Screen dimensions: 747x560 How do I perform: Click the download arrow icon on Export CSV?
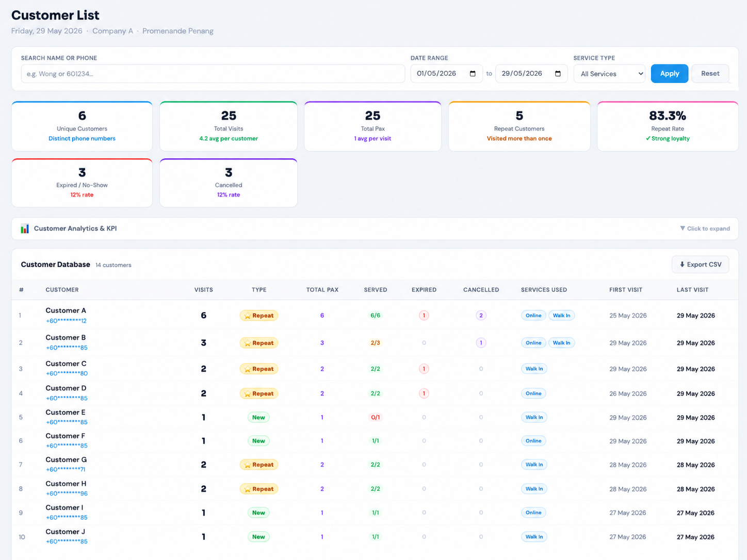coord(682,265)
